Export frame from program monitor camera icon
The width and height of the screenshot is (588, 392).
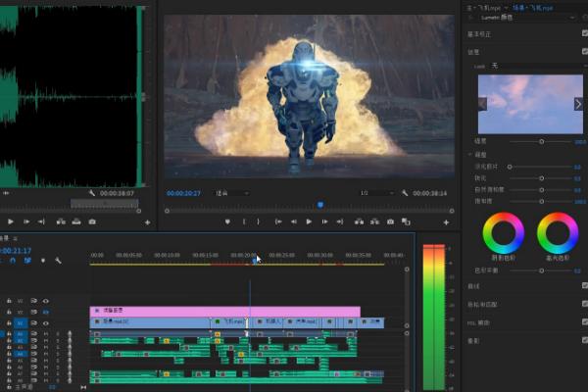point(390,221)
